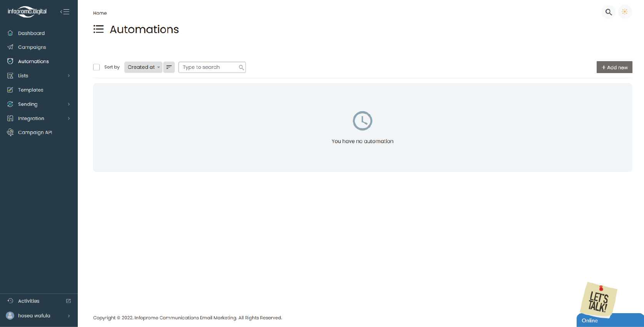Open the top-right search magnifier

click(609, 12)
